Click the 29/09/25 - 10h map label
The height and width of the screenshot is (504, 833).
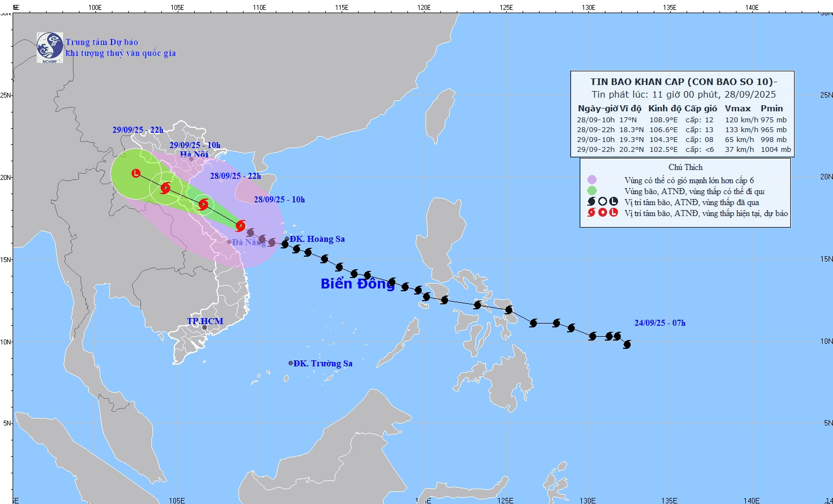tap(195, 145)
